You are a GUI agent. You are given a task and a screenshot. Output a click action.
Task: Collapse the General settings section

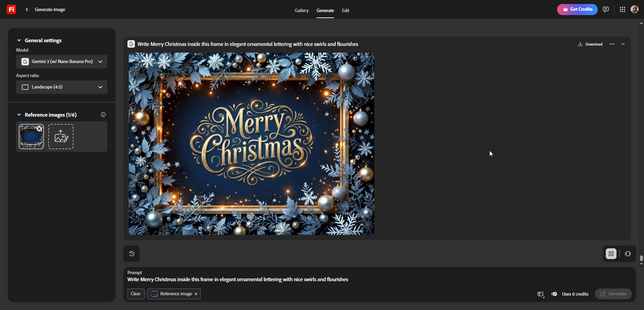[x=19, y=40]
